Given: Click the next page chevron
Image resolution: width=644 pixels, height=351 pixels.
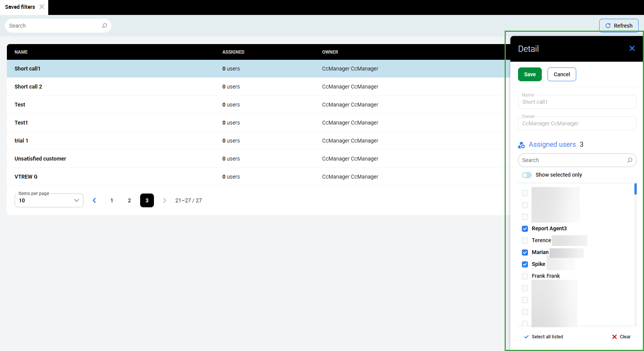Looking at the screenshot, I should [x=165, y=200].
